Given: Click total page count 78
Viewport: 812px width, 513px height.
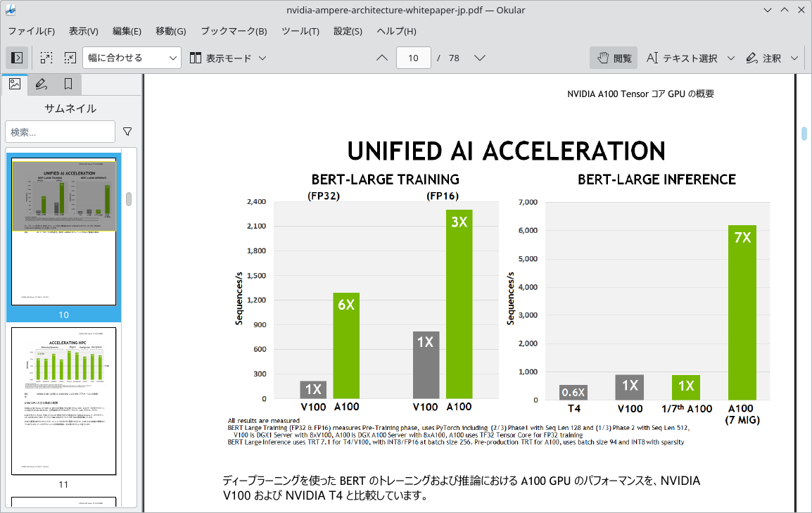Looking at the screenshot, I should tap(454, 58).
